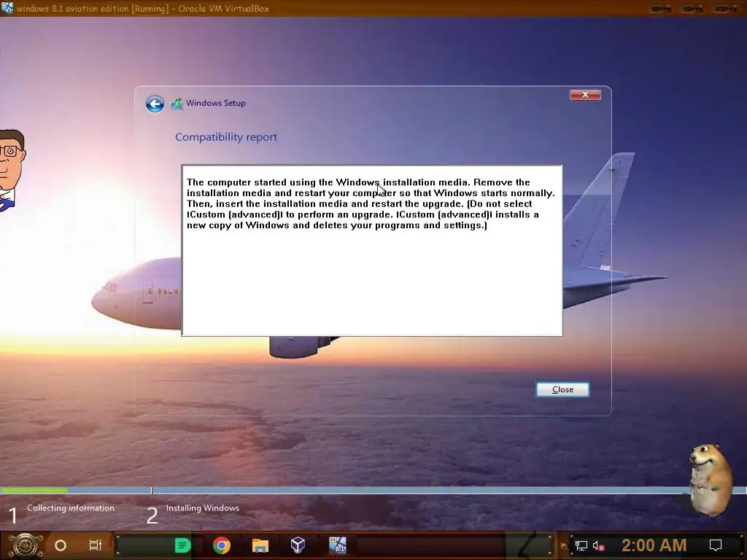Click the "Installing Windows" step label

[203, 508]
